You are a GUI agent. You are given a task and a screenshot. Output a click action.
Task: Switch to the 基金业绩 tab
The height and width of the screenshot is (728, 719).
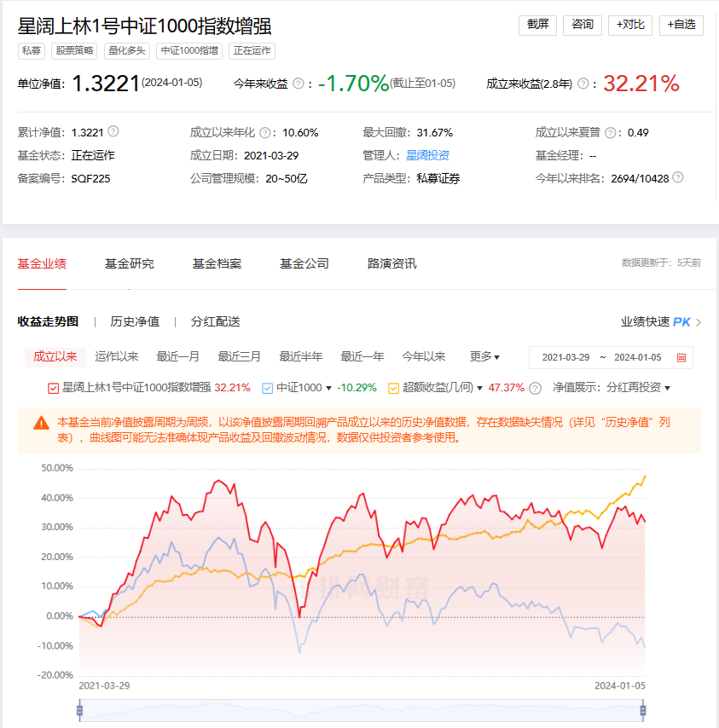[42, 263]
